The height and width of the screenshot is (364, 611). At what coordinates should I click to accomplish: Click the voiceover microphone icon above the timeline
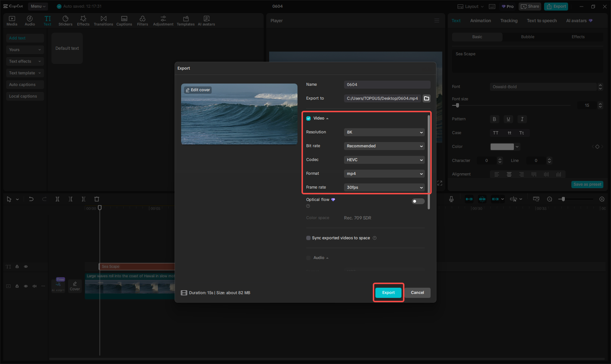[x=451, y=199]
